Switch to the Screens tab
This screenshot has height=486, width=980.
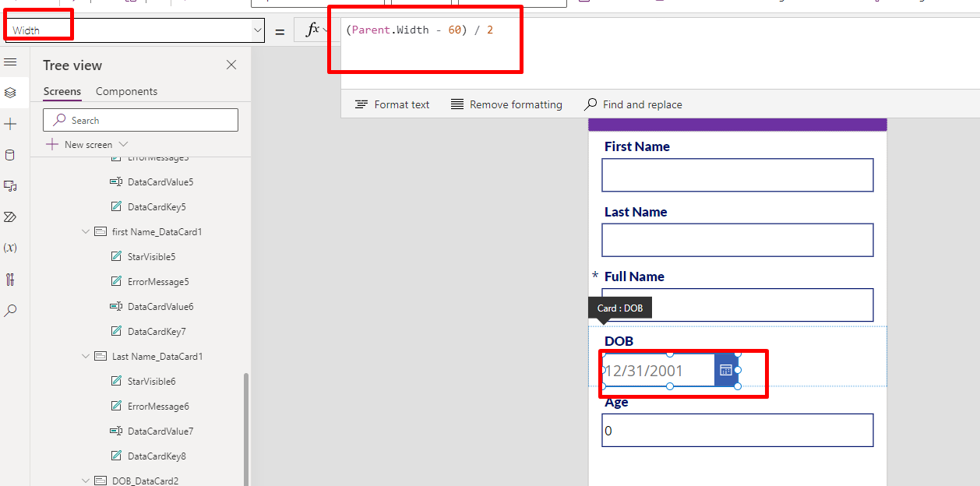pos(62,91)
